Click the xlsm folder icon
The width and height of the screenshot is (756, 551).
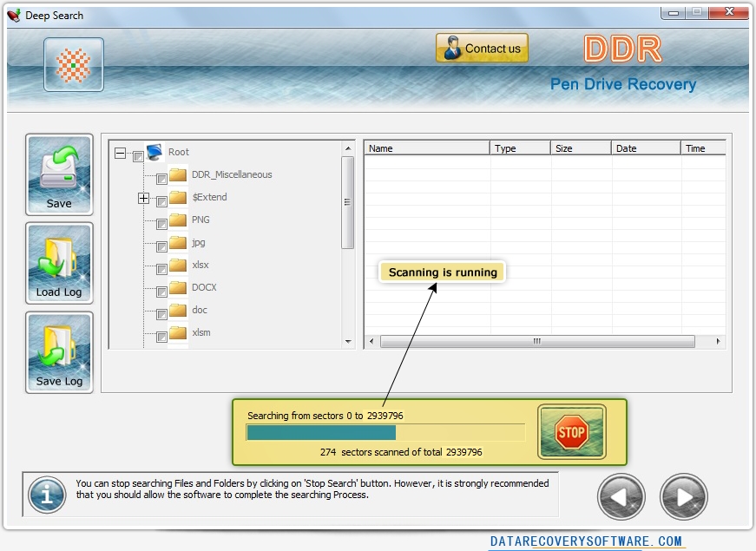coord(178,332)
